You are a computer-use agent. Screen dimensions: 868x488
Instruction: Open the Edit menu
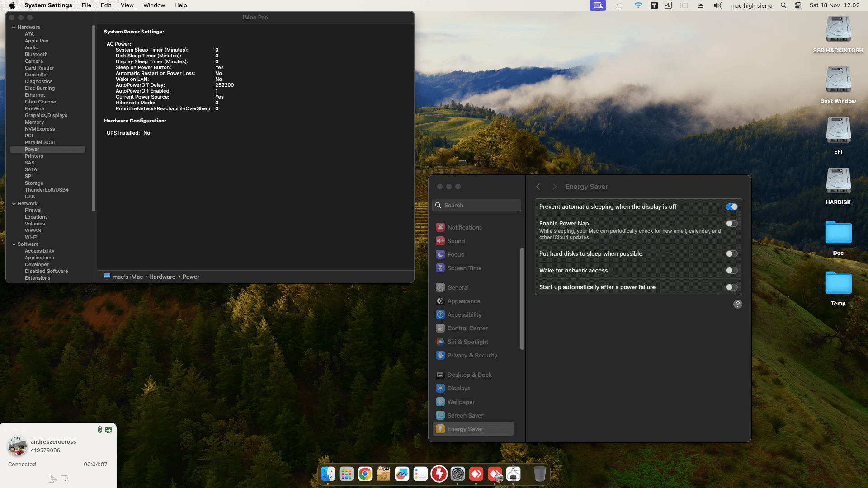[x=106, y=5]
